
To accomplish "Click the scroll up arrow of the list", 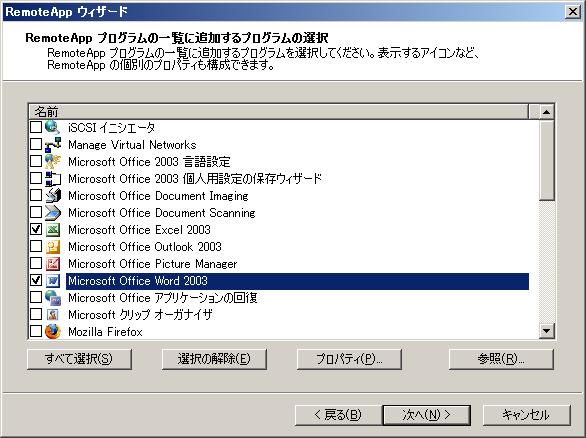I will coord(546,112).
